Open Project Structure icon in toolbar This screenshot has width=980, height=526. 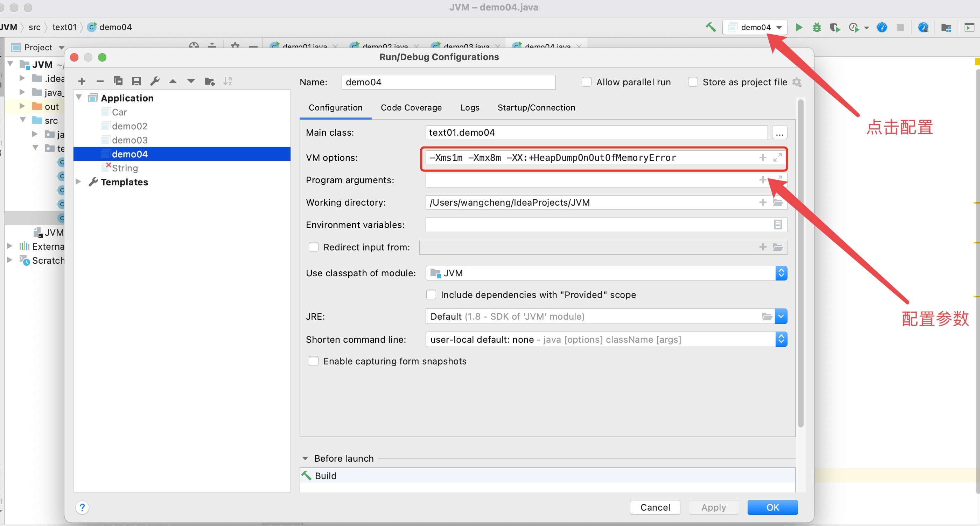click(946, 27)
